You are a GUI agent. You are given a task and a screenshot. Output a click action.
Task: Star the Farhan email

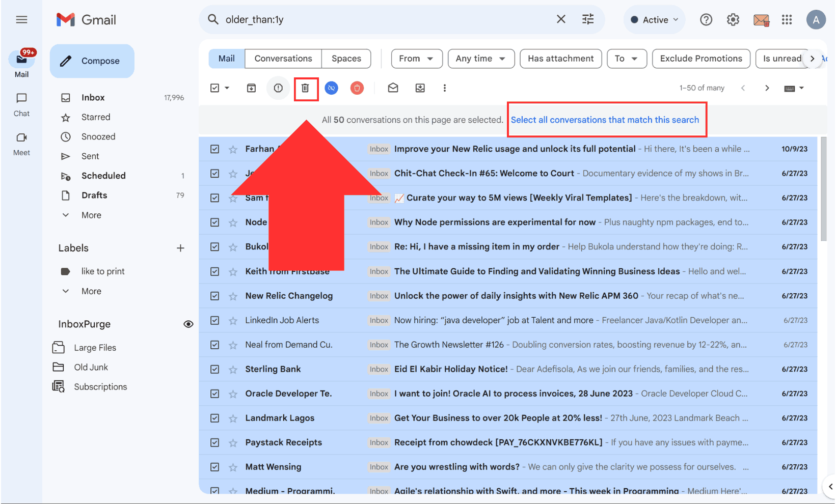(233, 149)
